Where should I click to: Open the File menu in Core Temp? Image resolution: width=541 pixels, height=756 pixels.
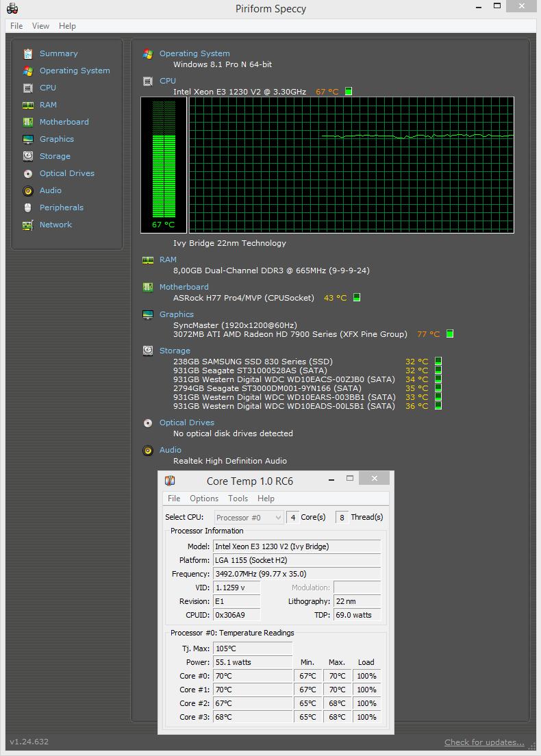point(174,499)
